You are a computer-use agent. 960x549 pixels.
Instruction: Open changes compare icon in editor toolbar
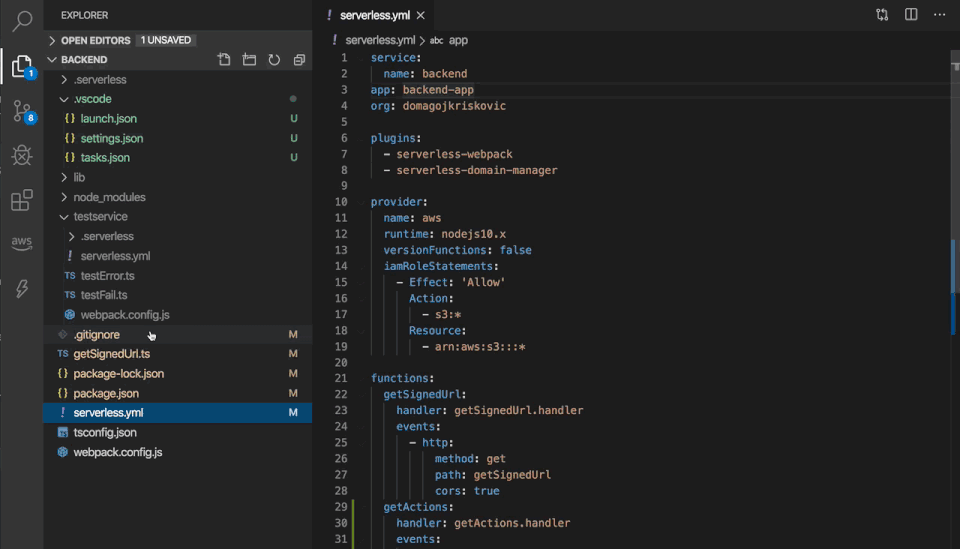(x=882, y=15)
